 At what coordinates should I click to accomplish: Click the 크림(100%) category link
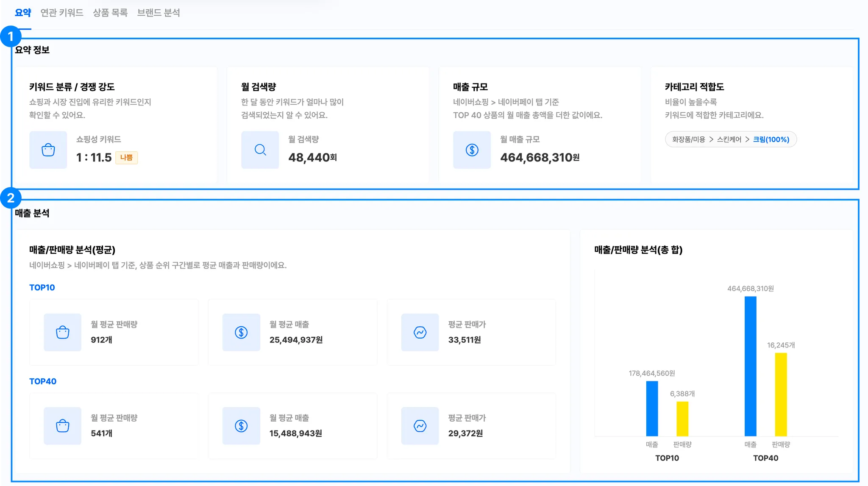(771, 139)
